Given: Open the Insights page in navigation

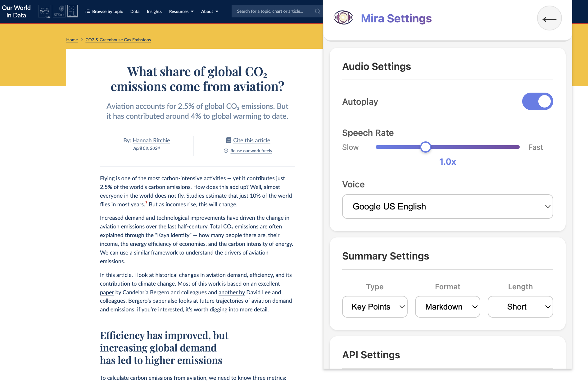Looking at the screenshot, I should (154, 11).
